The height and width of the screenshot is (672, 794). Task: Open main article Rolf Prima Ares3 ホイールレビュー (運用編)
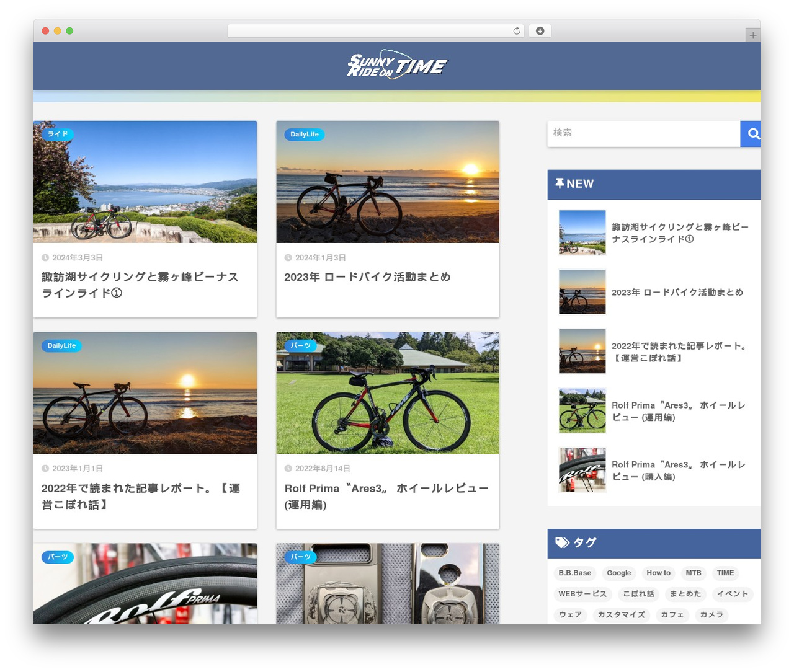[x=386, y=496]
